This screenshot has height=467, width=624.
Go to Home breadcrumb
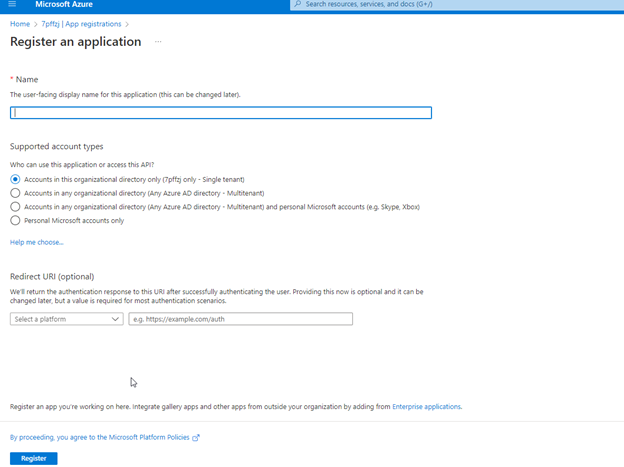[20, 24]
